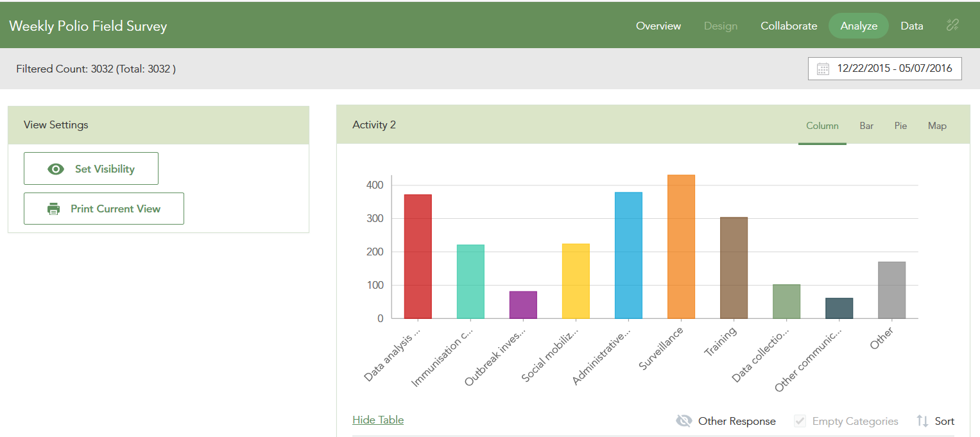Click the eye icon on Set Visibility
The height and width of the screenshot is (437, 980).
tap(56, 169)
